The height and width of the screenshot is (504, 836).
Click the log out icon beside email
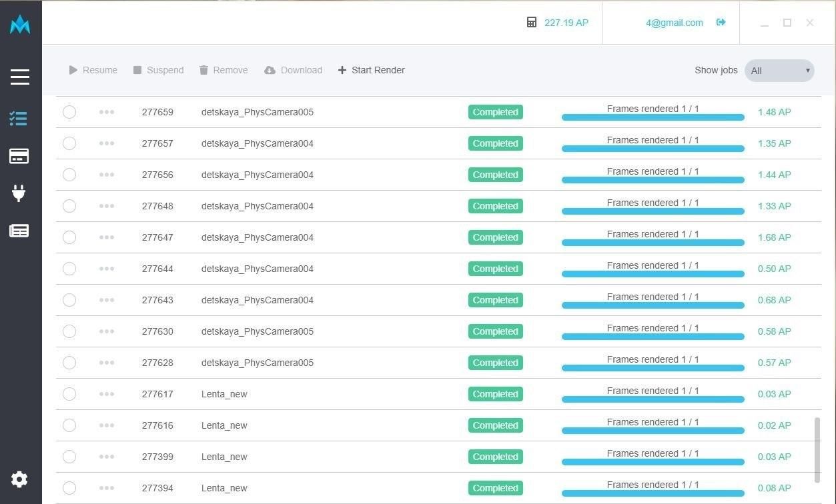(721, 23)
